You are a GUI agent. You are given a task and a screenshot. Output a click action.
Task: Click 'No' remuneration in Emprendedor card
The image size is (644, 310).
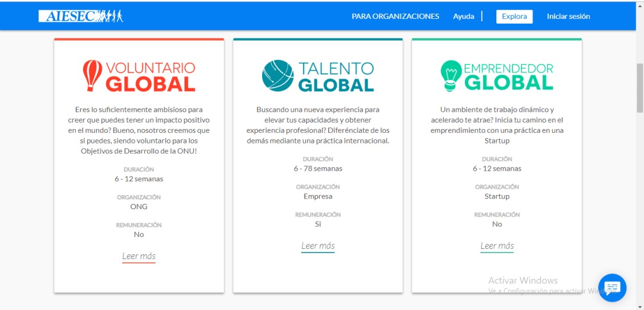[x=497, y=224]
